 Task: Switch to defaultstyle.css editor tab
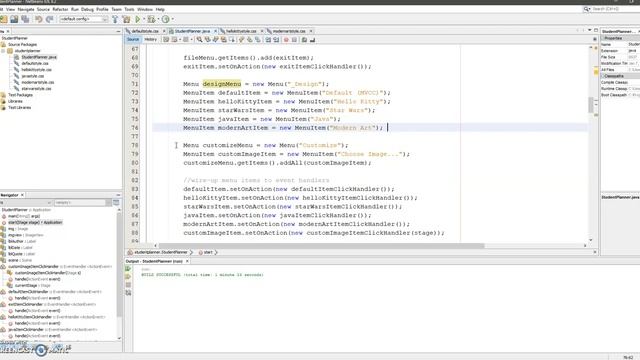(x=145, y=31)
